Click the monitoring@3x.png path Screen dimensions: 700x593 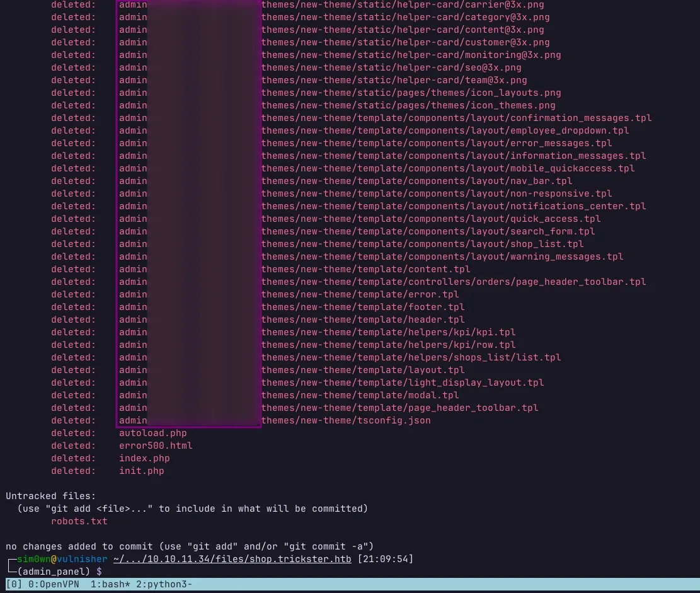coord(411,55)
